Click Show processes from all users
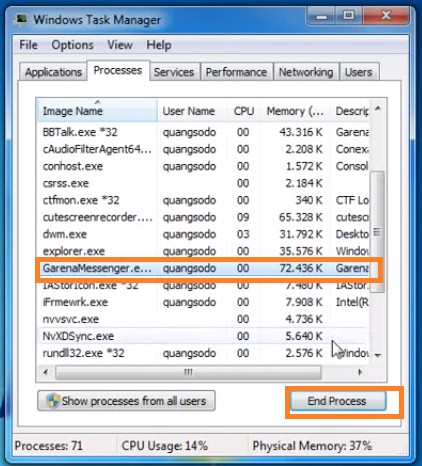This screenshot has width=422, height=466. click(x=126, y=401)
